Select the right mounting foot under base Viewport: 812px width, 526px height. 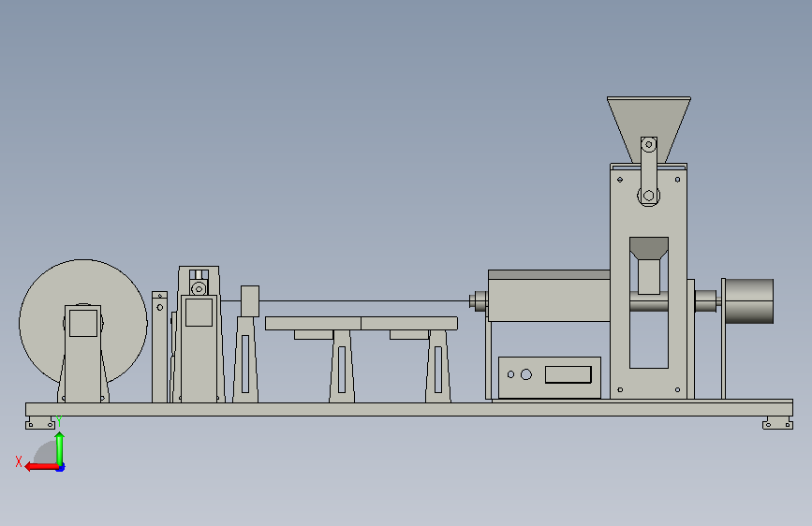coord(778,423)
